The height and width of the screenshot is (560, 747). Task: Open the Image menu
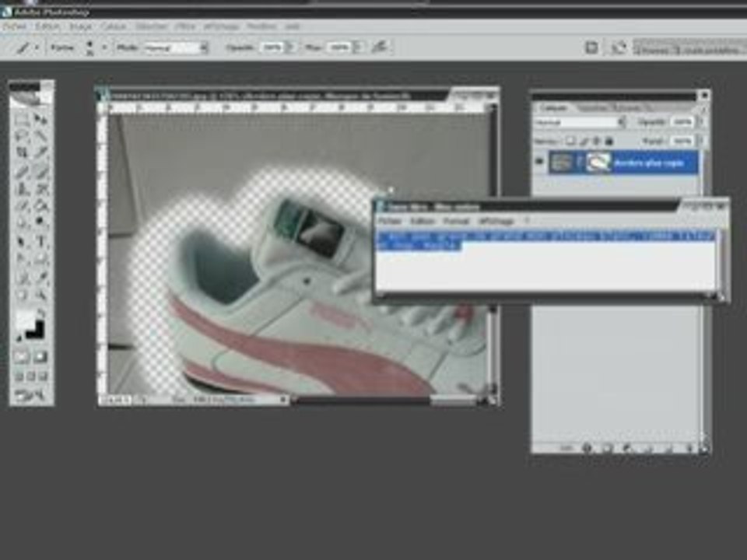tap(80, 26)
